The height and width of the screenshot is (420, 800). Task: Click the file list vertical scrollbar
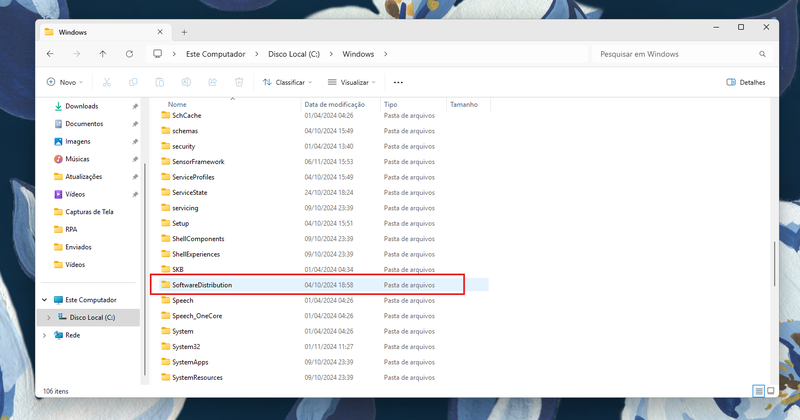774,264
